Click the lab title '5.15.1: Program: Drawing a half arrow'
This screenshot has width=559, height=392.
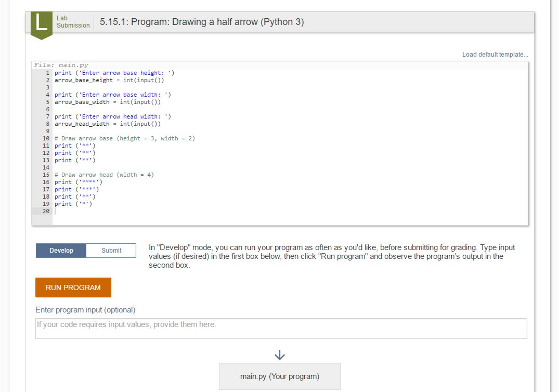(202, 22)
